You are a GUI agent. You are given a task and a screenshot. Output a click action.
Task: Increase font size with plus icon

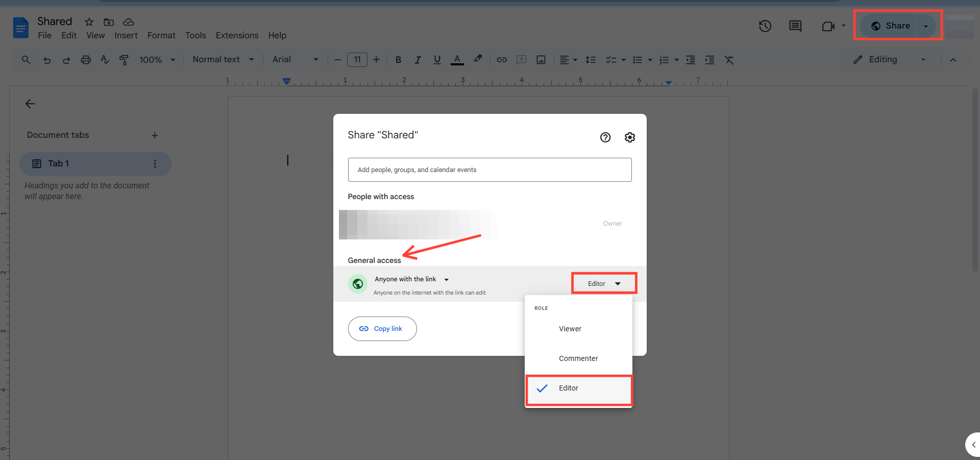(x=376, y=60)
